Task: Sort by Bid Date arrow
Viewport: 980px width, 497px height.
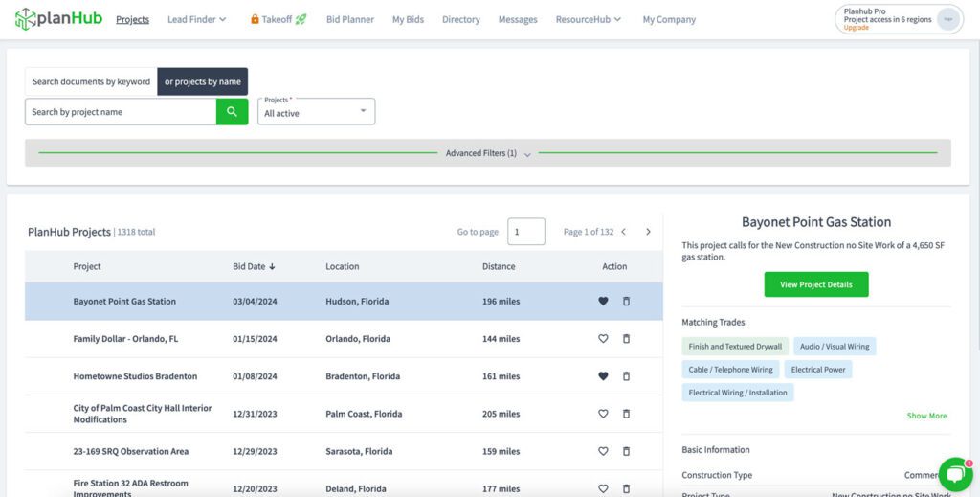Action: click(272, 266)
